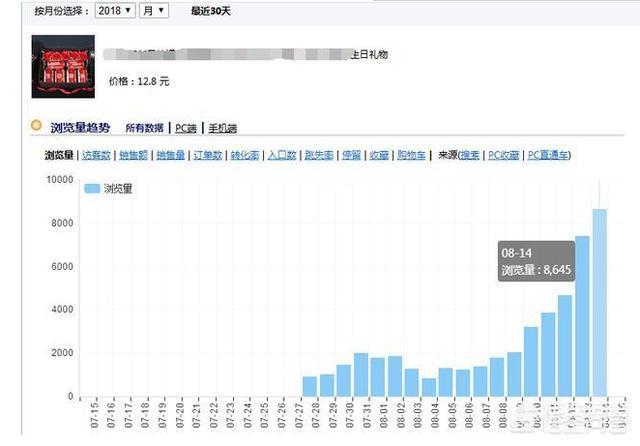Show the 订单数 metric

pos(208,155)
